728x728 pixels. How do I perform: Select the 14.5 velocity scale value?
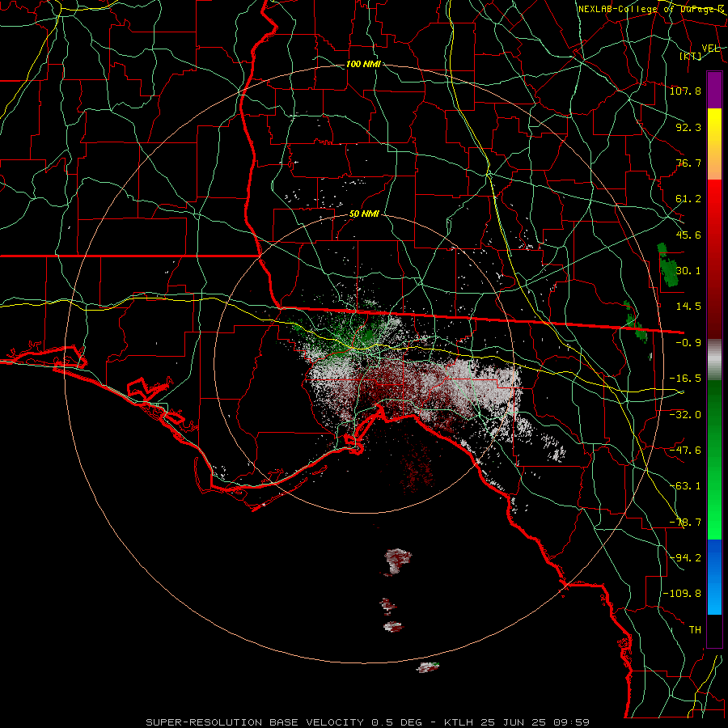(688, 306)
